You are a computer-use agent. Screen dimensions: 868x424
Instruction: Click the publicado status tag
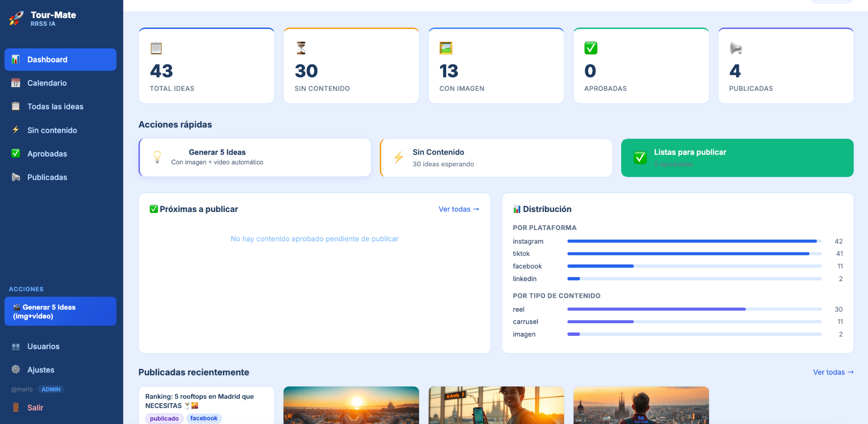(164, 419)
